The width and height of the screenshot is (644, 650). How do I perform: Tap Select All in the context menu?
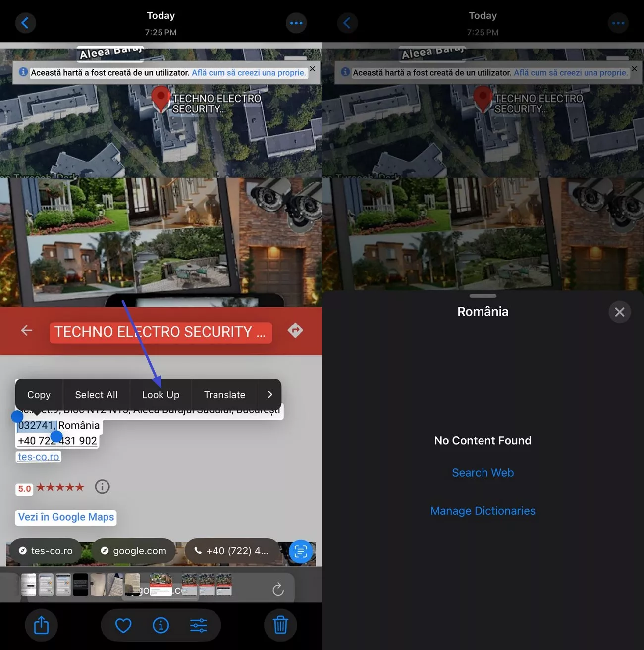[x=96, y=394]
